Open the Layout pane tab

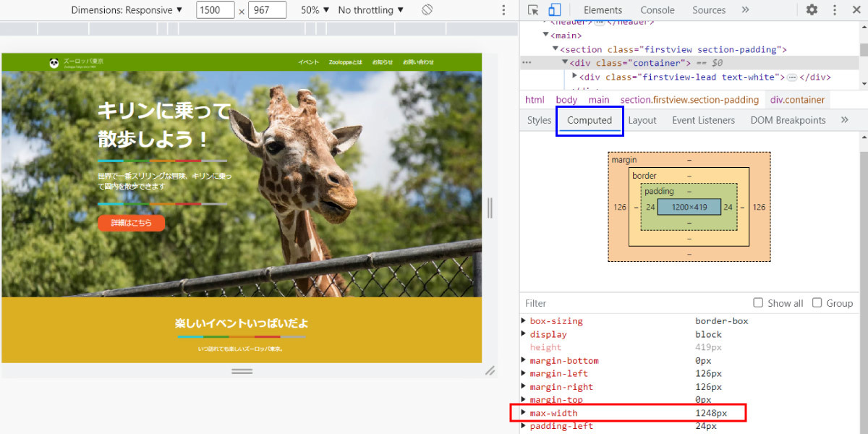click(x=642, y=120)
